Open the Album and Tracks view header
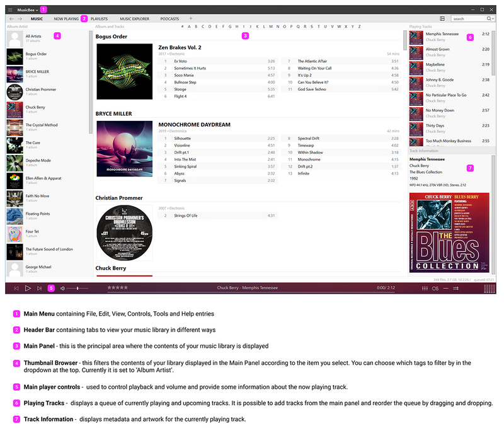 pyautogui.click(x=110, y=26)
